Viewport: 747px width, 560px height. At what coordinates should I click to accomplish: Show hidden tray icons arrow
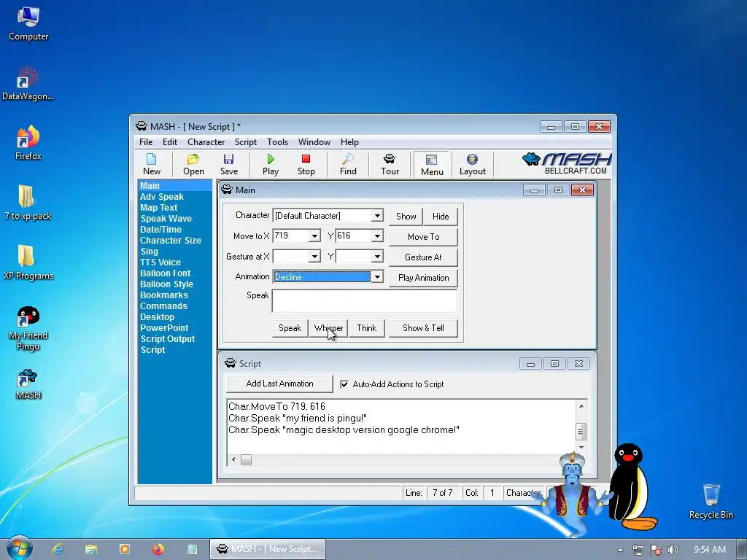click(620, 550)
